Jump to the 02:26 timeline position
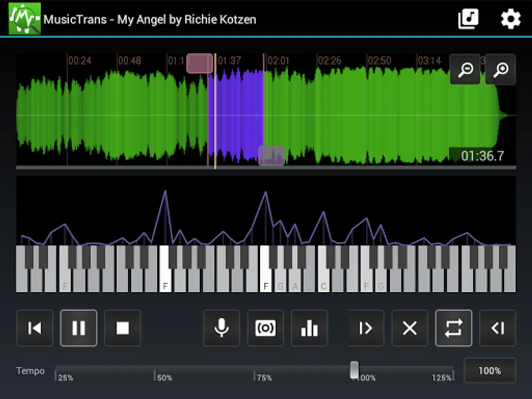 330,61
